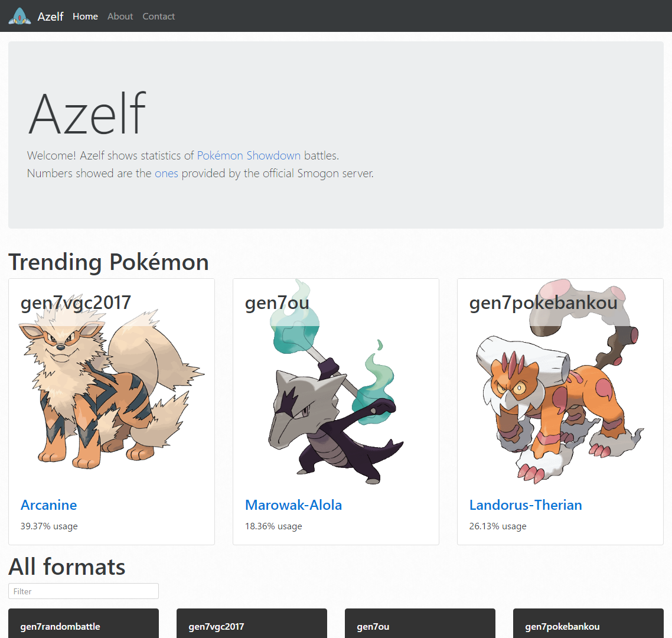Open the Landorus-Therian details link
672x638 pixels.
[526, 504]
